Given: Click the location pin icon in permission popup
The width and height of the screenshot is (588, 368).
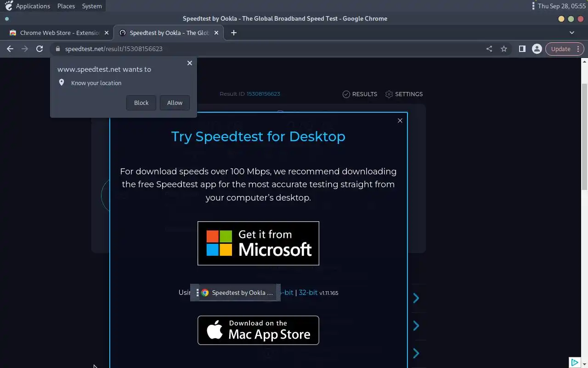Looking at the screenshot, I should click(x=62, y=83).
